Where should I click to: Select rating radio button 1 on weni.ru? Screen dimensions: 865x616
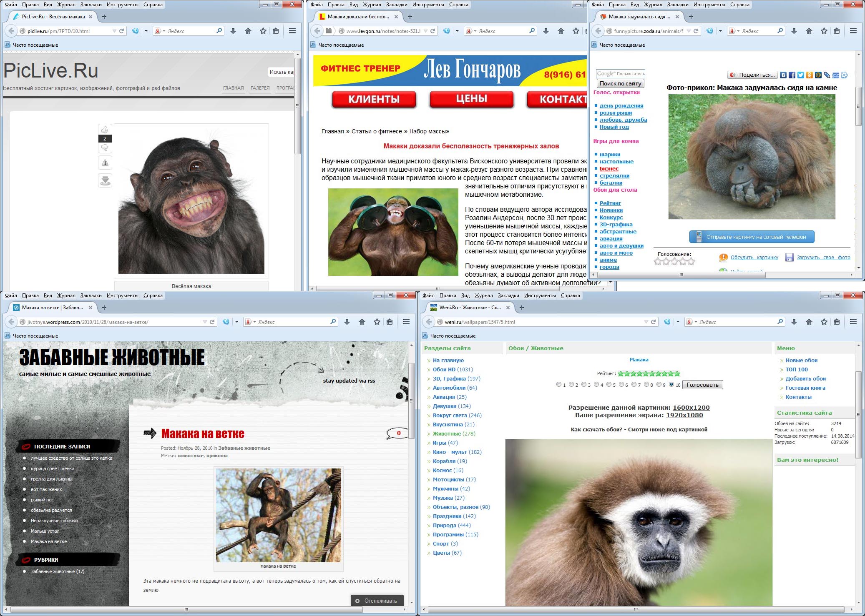tap(559, 384)
